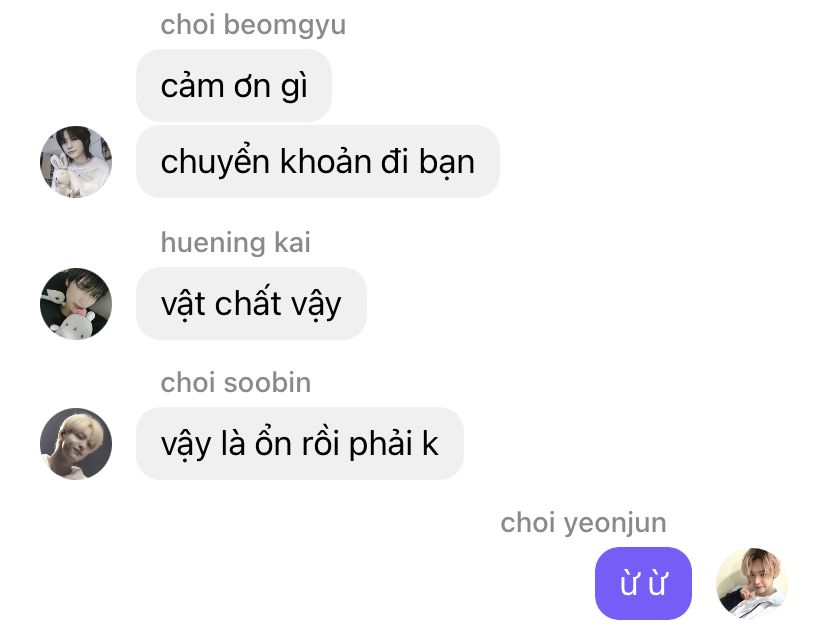
Task: Open huening kai's profile avatar
Action: [76, 304]
